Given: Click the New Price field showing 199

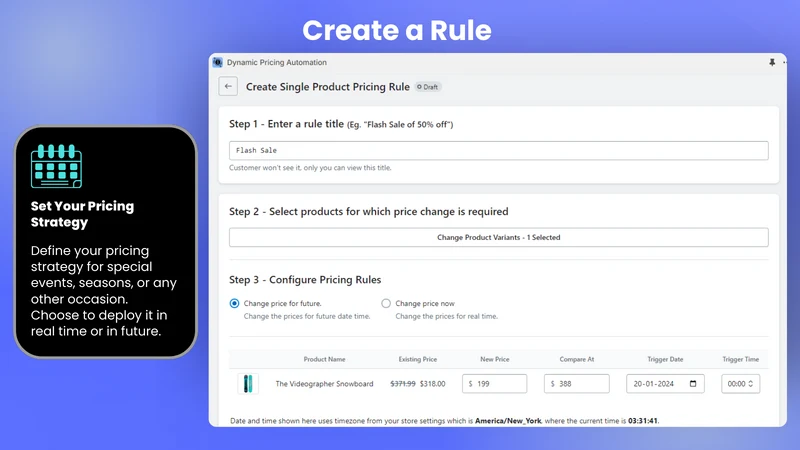Looking at the screenshot, I should click(494, 384).
